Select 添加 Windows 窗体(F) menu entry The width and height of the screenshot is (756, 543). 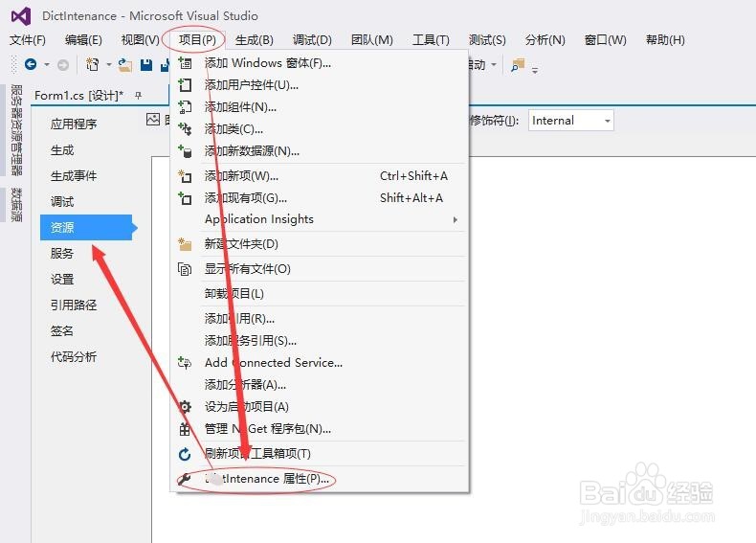point(320,63)
